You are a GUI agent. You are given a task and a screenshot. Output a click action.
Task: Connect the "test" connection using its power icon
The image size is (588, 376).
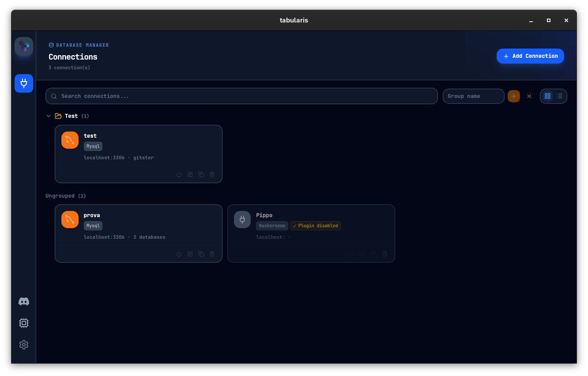coord(179,174)
